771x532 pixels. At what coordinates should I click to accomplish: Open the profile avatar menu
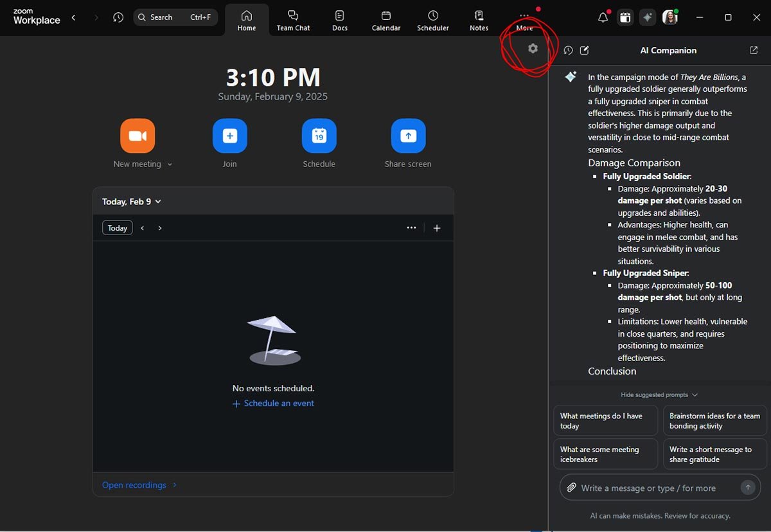coord(670,17)
